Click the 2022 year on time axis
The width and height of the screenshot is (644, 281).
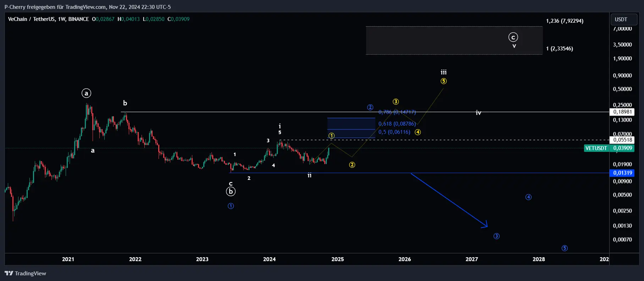pyautogui.click(x=135, y=259)
